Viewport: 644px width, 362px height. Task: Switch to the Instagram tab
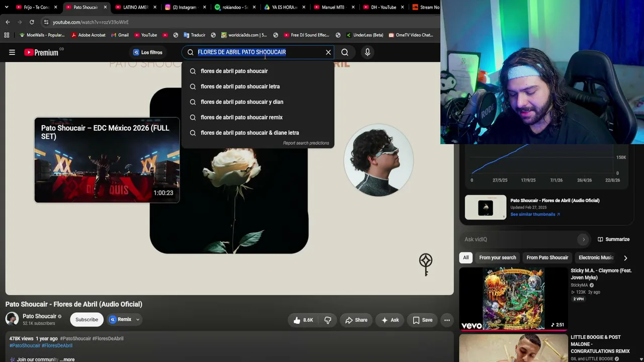pyautogui.click(x=185, y=8)
